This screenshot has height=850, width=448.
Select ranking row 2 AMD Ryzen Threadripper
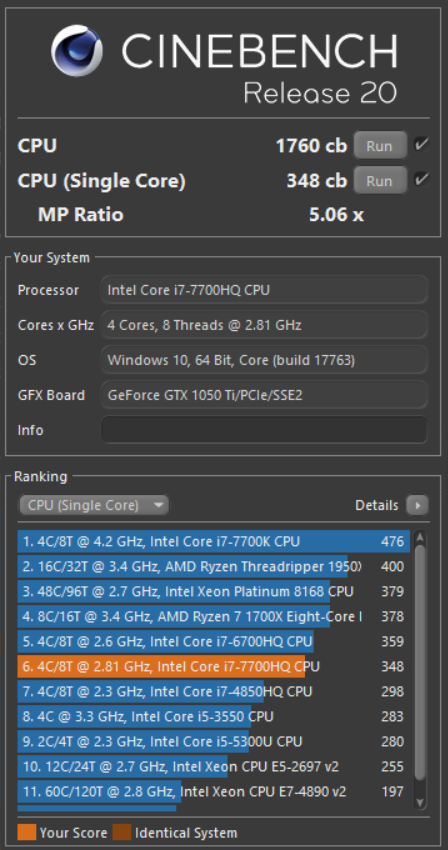tap(214, 566)
